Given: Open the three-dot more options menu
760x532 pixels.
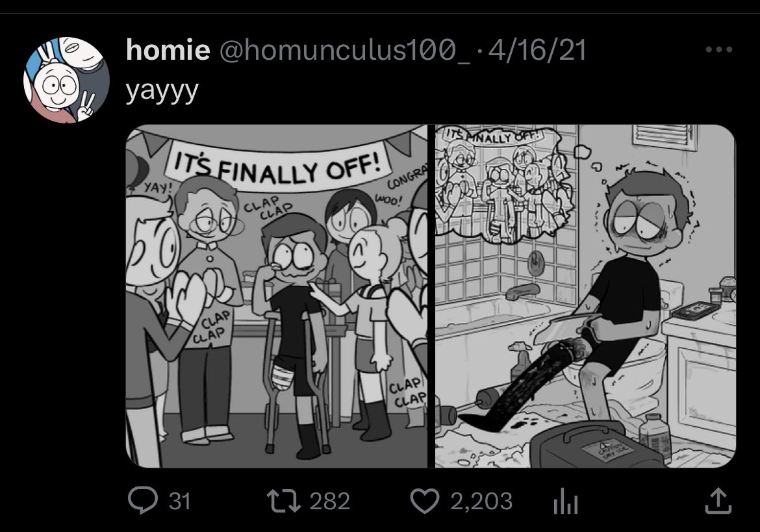Looking at the screenshot, I should (x=719, y=49).
